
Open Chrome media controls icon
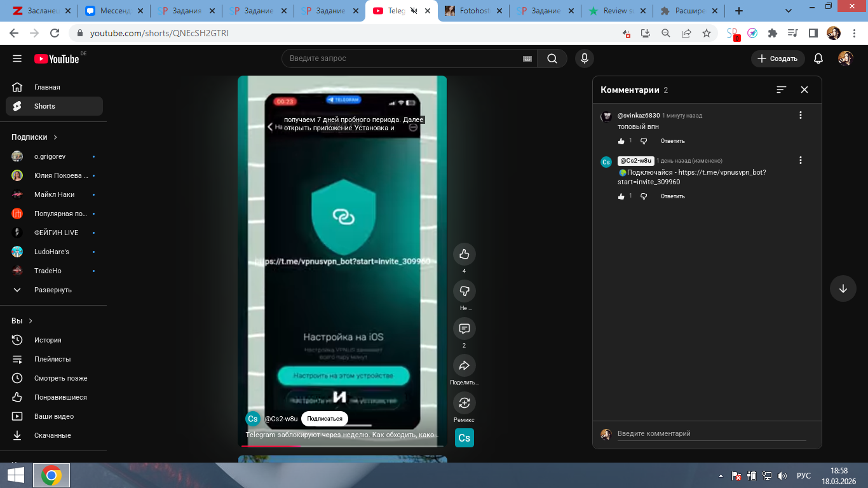[x=792, y=33]
